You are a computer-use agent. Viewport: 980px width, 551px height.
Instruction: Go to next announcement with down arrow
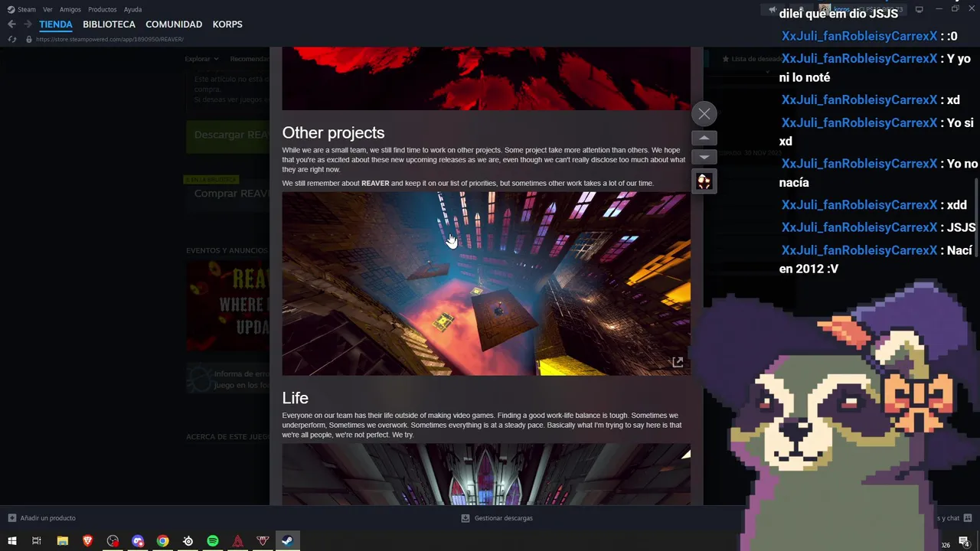pos(704,157)
